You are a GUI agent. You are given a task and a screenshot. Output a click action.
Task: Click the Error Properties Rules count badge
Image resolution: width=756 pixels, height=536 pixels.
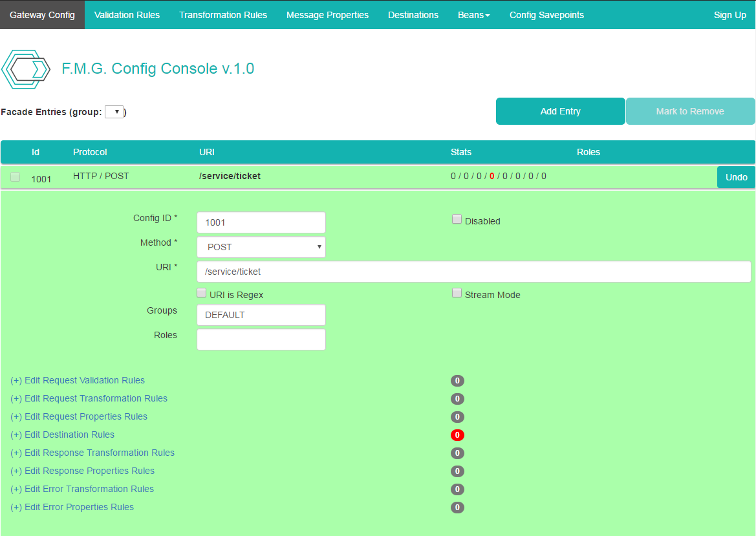click(x=457, y=508)
